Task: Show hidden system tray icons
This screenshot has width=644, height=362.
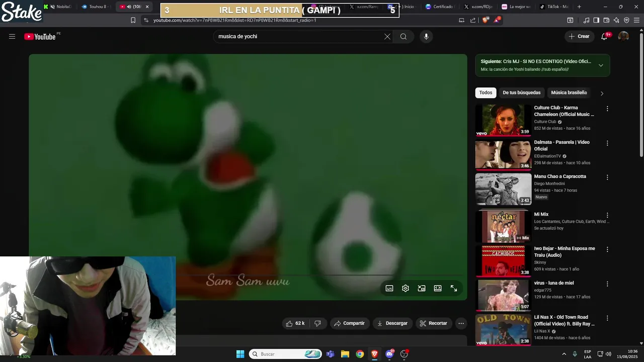Action: coord(564,354)
